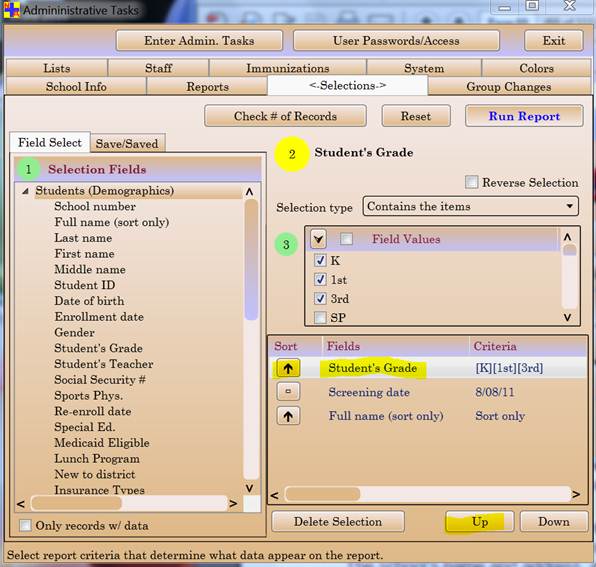Click the scroll-down arrow of Field Values list
The image size is (596, 567).
tap(567, 317)
